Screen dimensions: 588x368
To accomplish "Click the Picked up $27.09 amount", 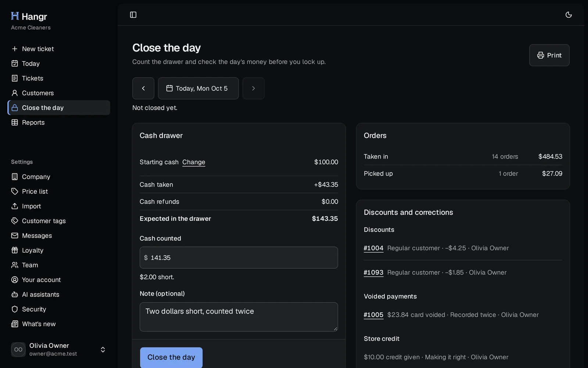I will pos(552,173).
